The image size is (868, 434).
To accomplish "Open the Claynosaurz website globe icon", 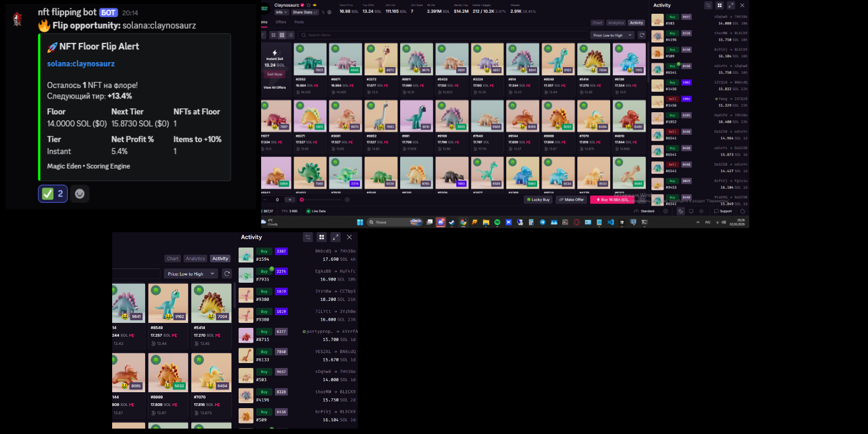I will [329, 12].
